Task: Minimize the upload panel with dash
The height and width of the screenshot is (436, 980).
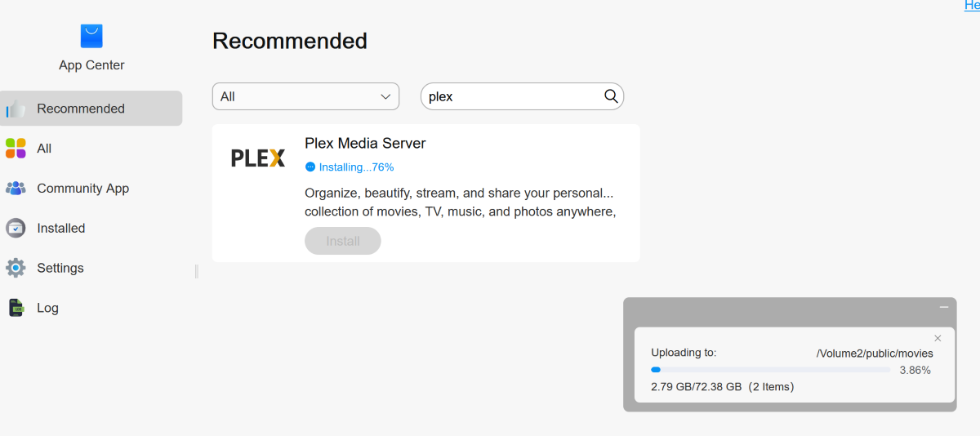Action: (944, 307)
